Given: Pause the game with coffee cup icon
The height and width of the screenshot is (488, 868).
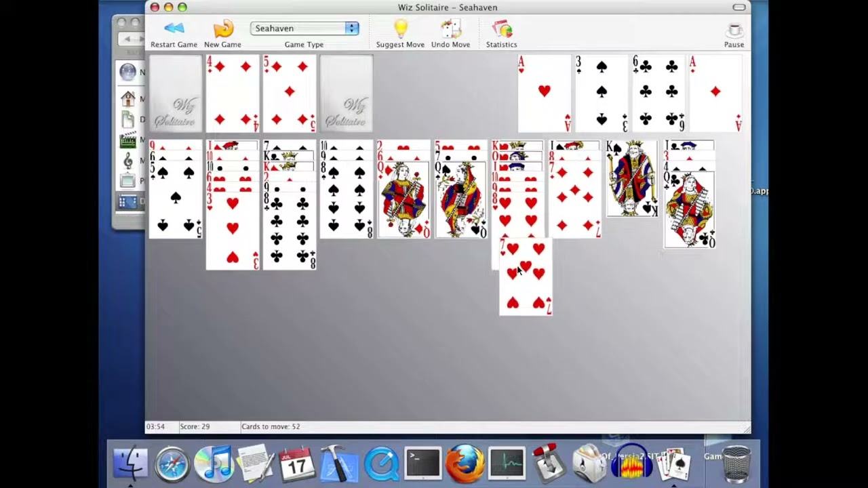Looking at the screenshot, I should pyautogui.click(x=734, y=30).
